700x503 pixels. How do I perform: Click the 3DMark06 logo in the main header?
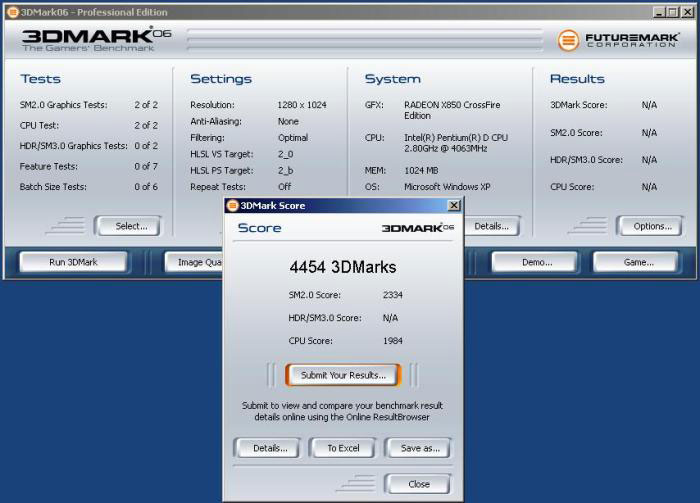(96, 39)
